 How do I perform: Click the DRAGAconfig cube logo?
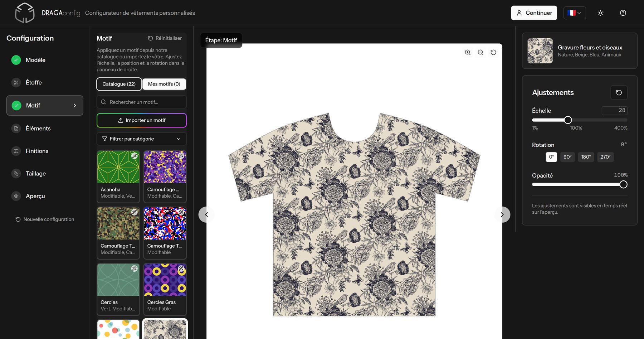click(25, 13)
